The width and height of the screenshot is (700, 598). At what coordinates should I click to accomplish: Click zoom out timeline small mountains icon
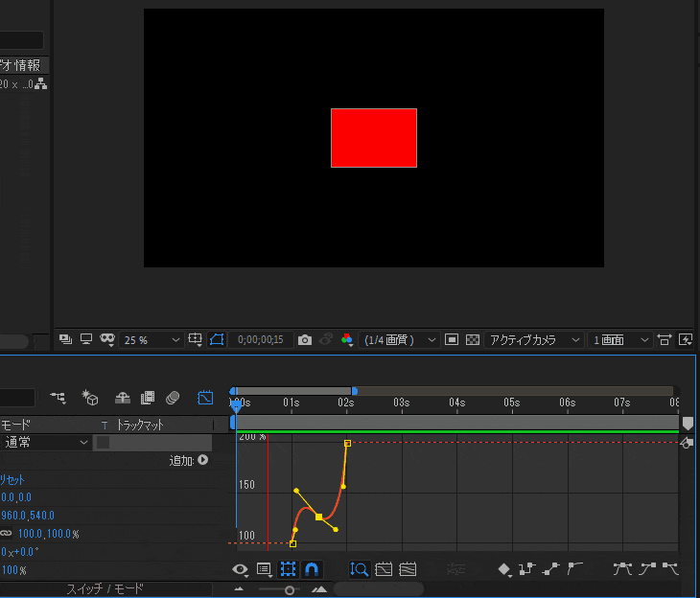239,589
